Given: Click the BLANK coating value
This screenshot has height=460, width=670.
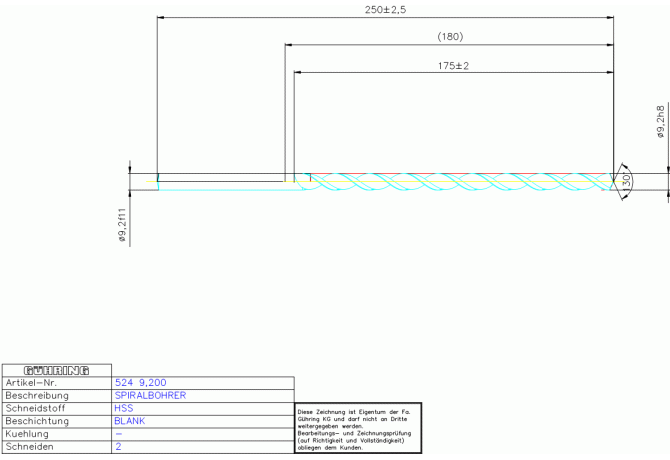Looking at the screenshot, I should coord(130,422).
